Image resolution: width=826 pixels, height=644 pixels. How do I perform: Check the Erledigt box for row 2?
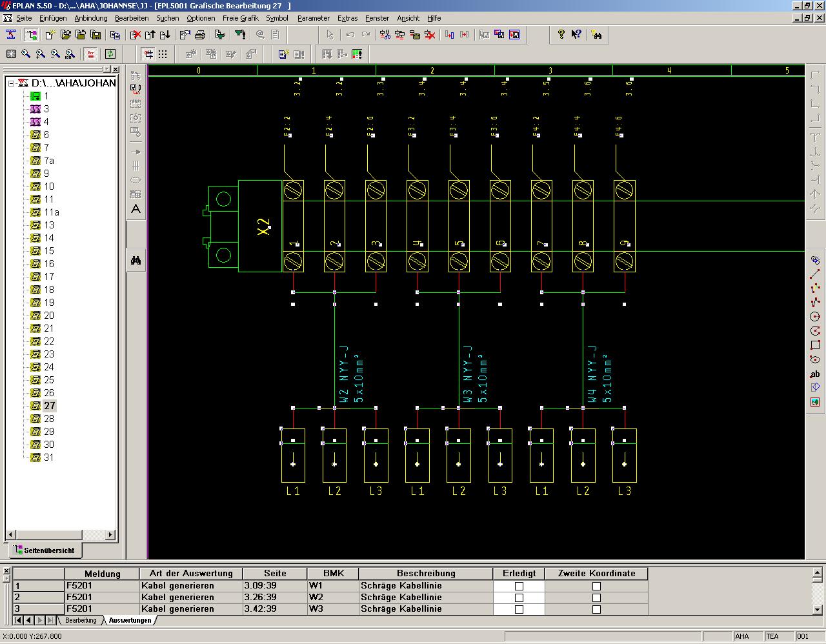tap(519, 598)
